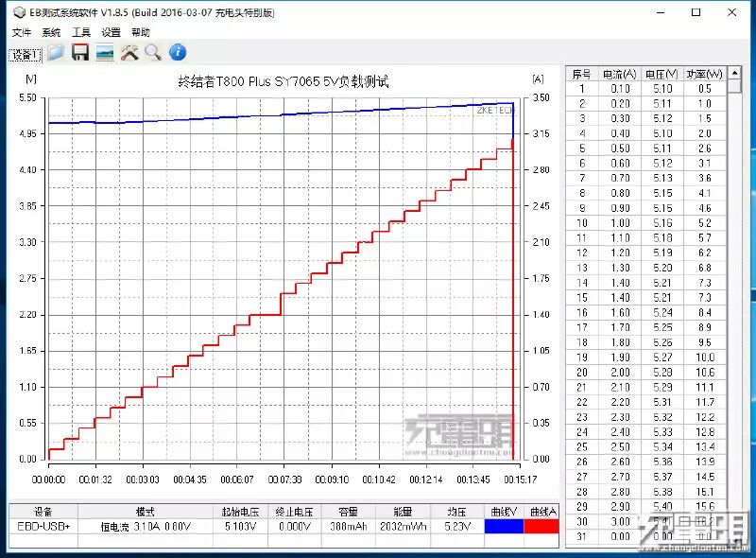Click the 均压 header
Viewport: 756px width, 558px height.
pyautogui.click(x=457, y=512)
